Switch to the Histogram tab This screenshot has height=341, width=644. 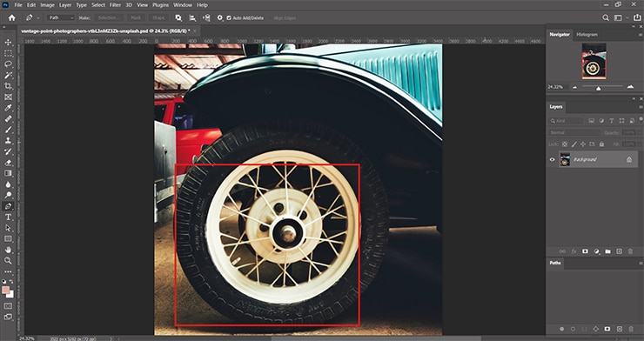(587, 35)
